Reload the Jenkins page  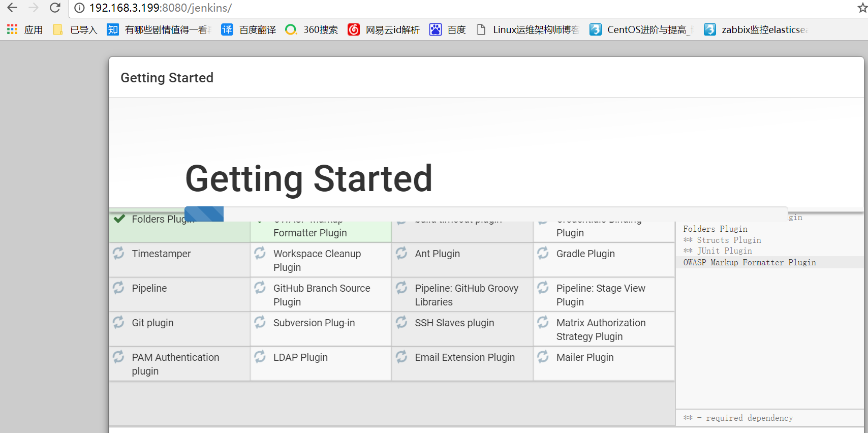[55, 8]
